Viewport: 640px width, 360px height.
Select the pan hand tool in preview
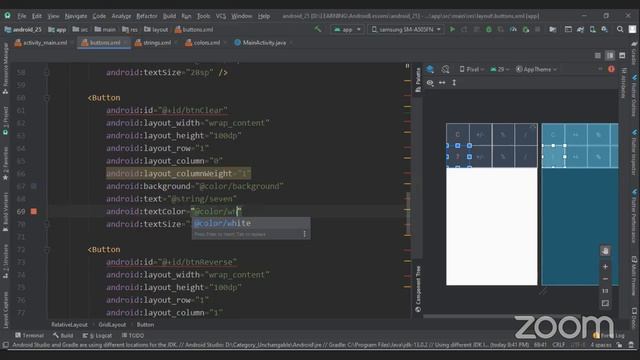click(605, 251)
